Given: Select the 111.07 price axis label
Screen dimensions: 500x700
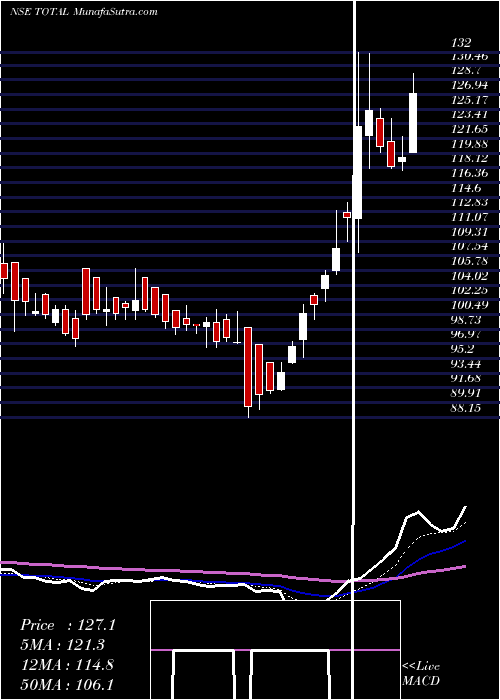Looking at the screenshot, I should pos(469,217).
